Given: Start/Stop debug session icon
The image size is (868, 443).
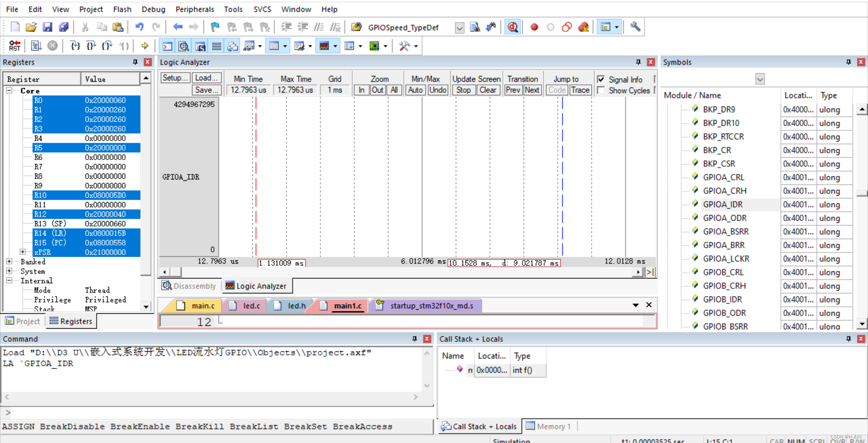Looking at the screenshot, I should [x=513, y=27].
